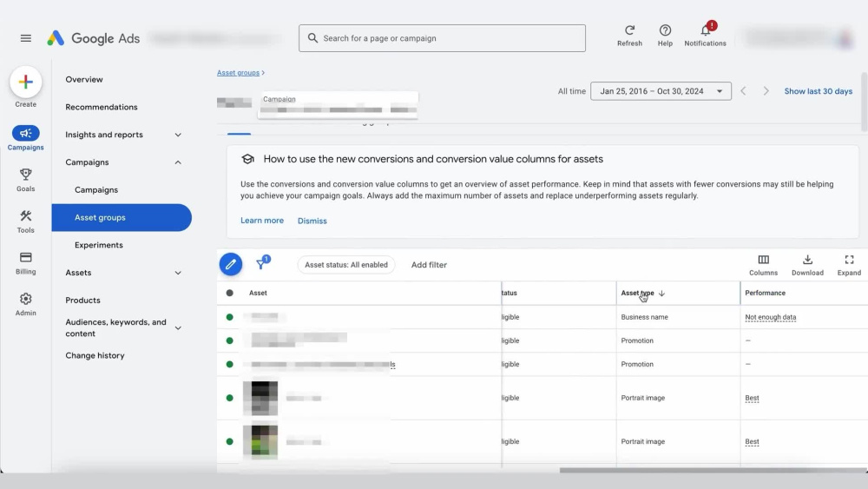Click the page vertical scrollbar
Image resolution: width=868 pixels, height=489 pixels.
click(864, 102)
